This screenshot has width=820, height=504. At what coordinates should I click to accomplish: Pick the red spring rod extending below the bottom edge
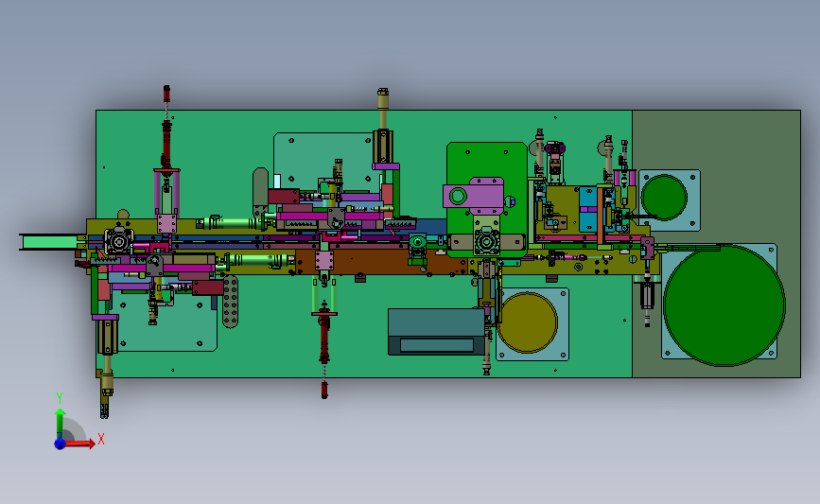[324, 353]
